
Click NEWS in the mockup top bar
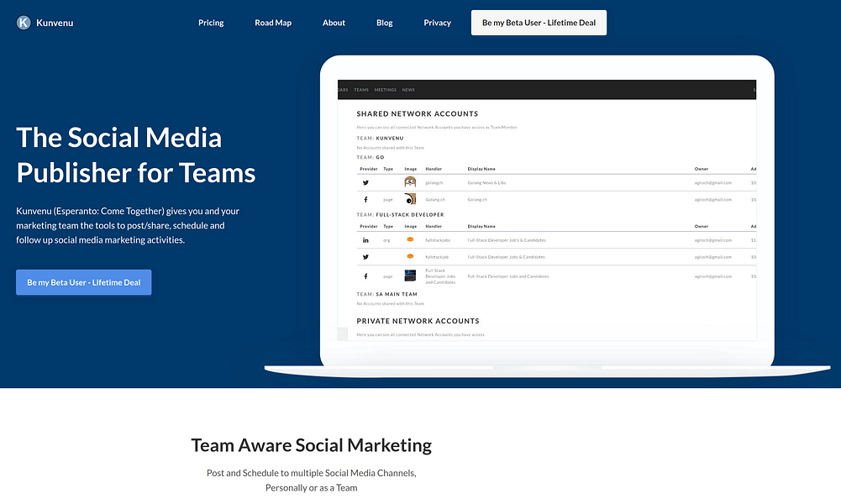[408, 90]
